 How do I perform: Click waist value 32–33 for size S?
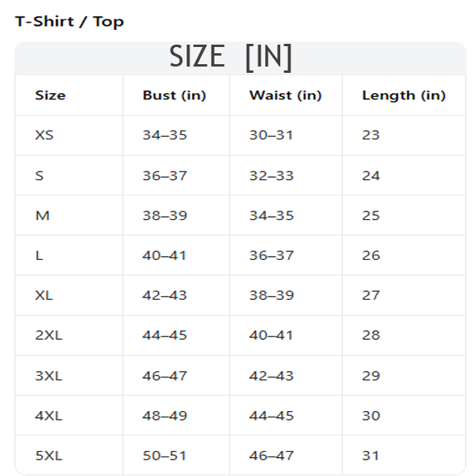tap(272, 176)
